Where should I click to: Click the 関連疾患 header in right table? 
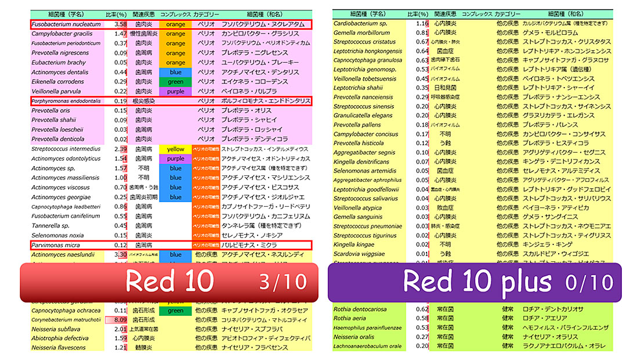pos(445,14)
